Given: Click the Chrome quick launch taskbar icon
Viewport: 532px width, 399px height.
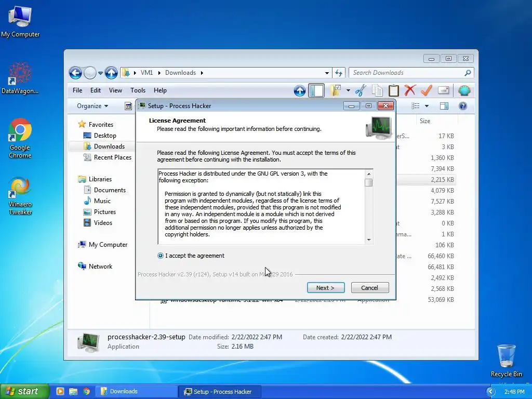Looking at the screenshot, I should pyautogui.click(x=87, y=391).
